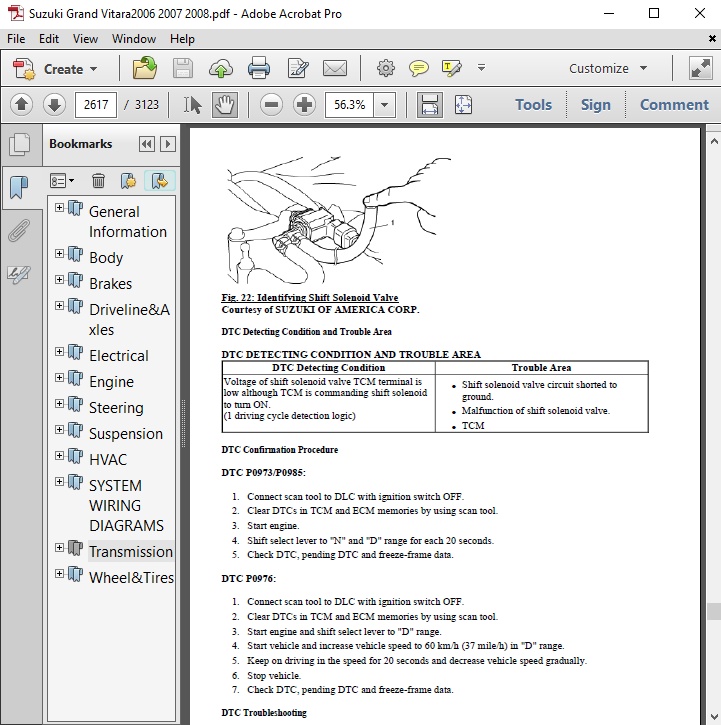
Task: Click the Zoom in plus button
Action: tap(304, 104)
